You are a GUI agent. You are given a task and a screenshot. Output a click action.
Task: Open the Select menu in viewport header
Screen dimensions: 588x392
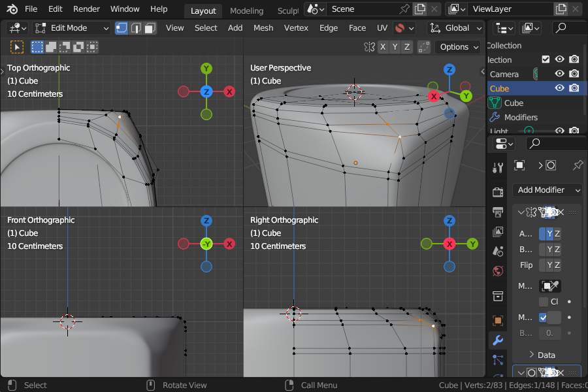(206, 28)
